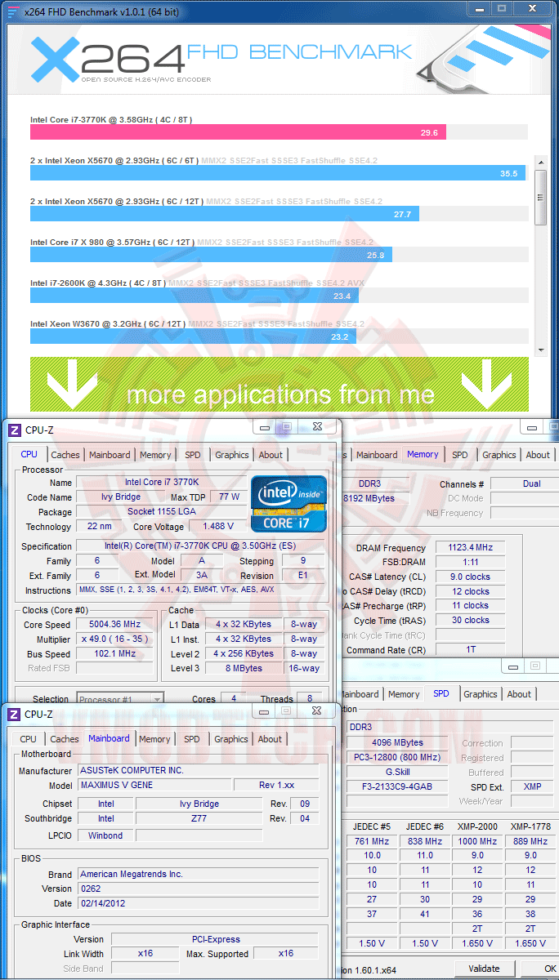Open Graphics tab in DRAM Frequency window
This screenshot has width=559, height=980.
[x=499, y=455]
